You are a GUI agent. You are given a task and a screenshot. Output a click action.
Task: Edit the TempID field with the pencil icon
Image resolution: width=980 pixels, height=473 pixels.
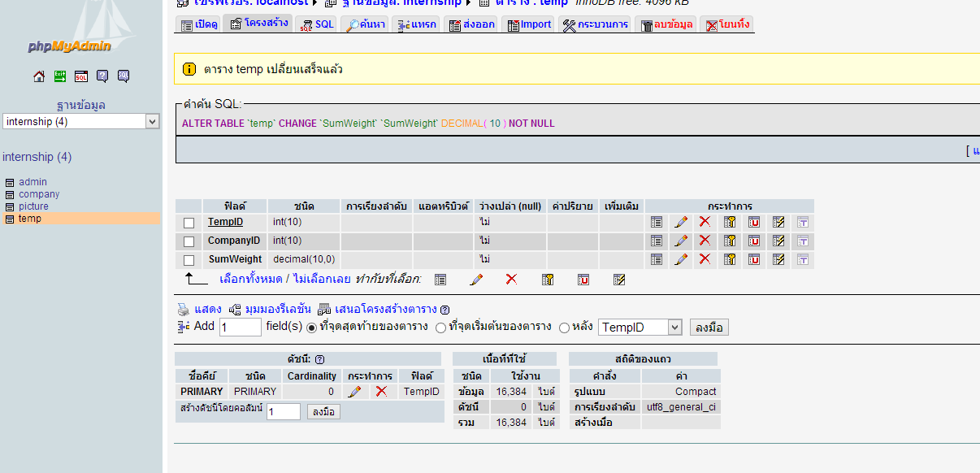(x=681, y=222)
